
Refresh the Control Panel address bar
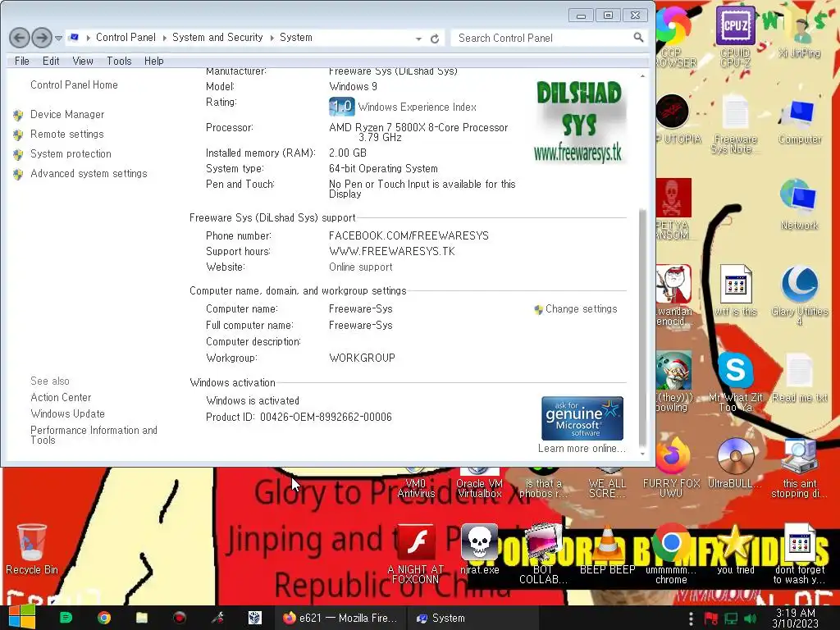435,39
